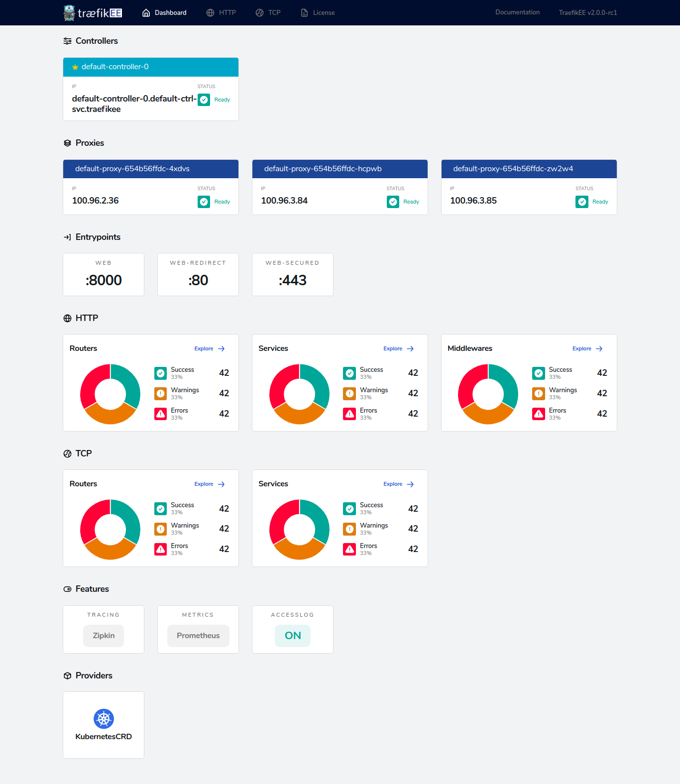This screenshot has width=680, height=784.
Task: Select the Zipkin tracing badge
Action: (x=104, y=636)
